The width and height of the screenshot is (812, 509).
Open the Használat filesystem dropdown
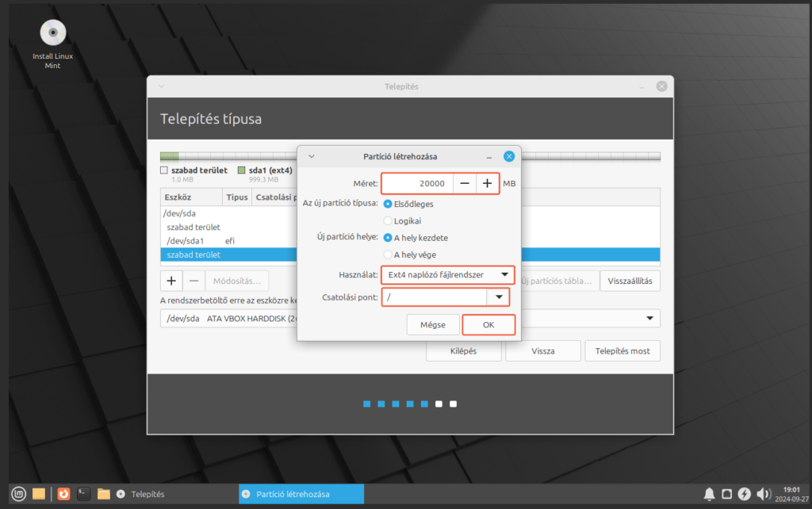coord(447,275)
